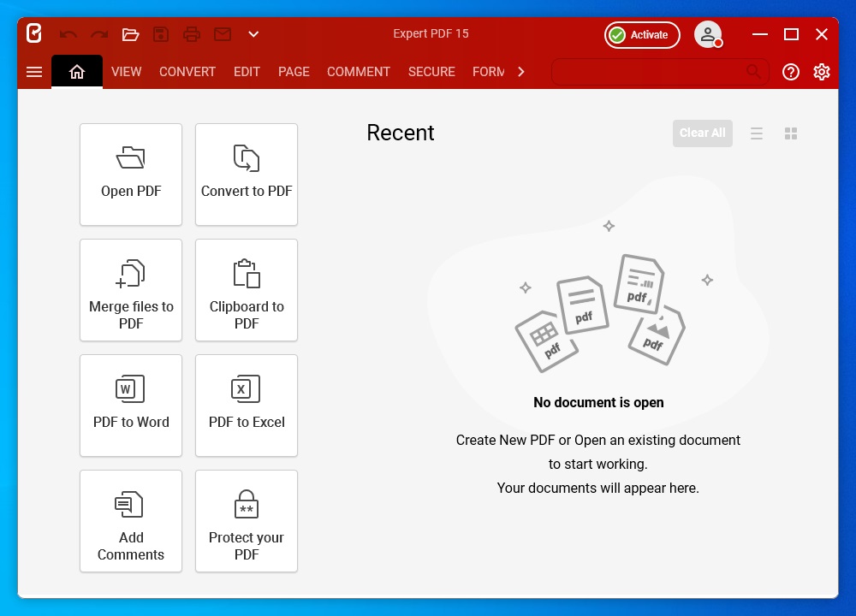Open the hamburger menu
This screenshot has height=616, width=856.
point(34,72)
